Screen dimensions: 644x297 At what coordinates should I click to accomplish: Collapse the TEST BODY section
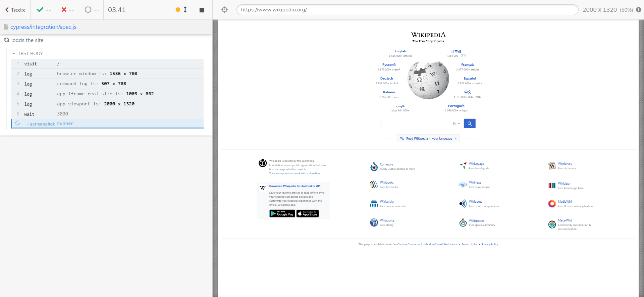tap(28, 53)
